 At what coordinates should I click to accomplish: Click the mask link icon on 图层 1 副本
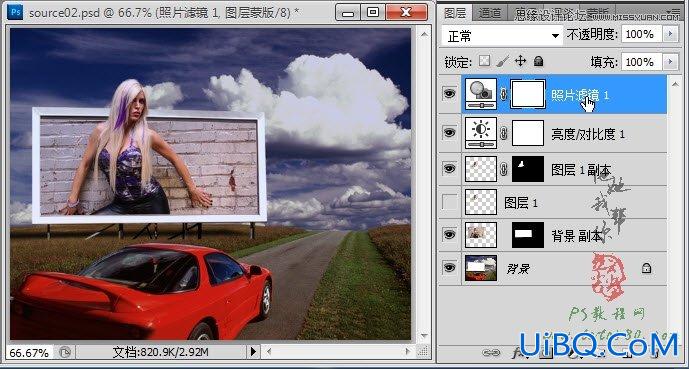[x=504, y=169]
